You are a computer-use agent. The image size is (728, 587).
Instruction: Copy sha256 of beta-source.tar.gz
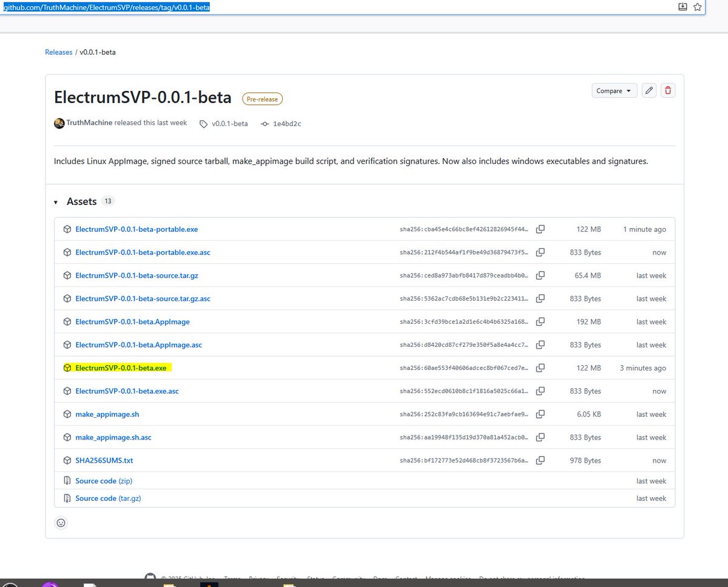(x=540, y=275)
